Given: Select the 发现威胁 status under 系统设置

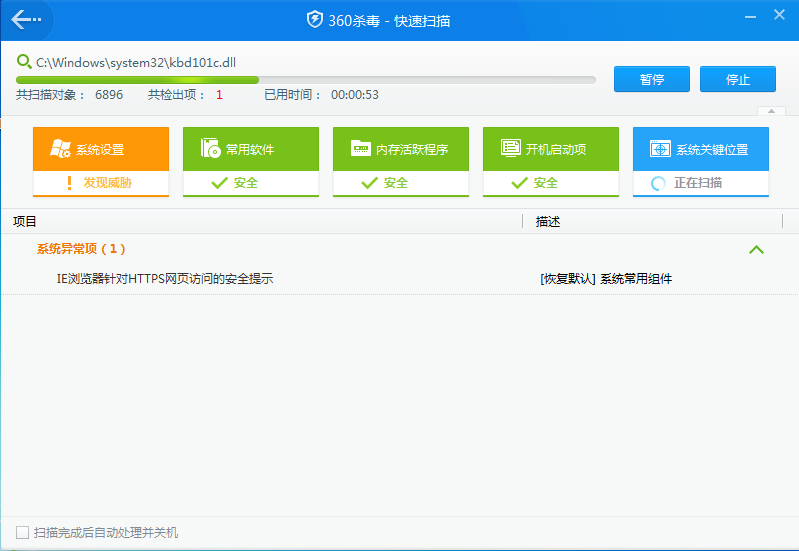Looking at the screenshot, I should (x=107, y=183).
